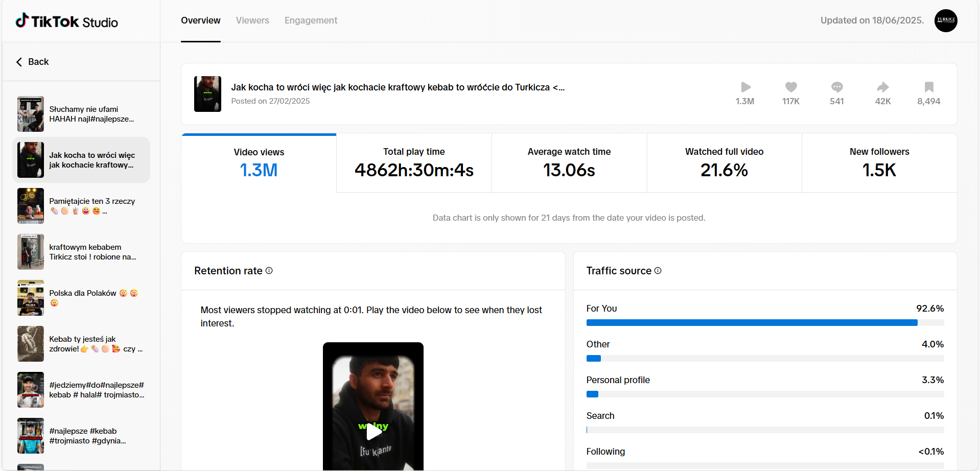Click the Traffic source info icon
980x471 pixels.
pos(658,271)
